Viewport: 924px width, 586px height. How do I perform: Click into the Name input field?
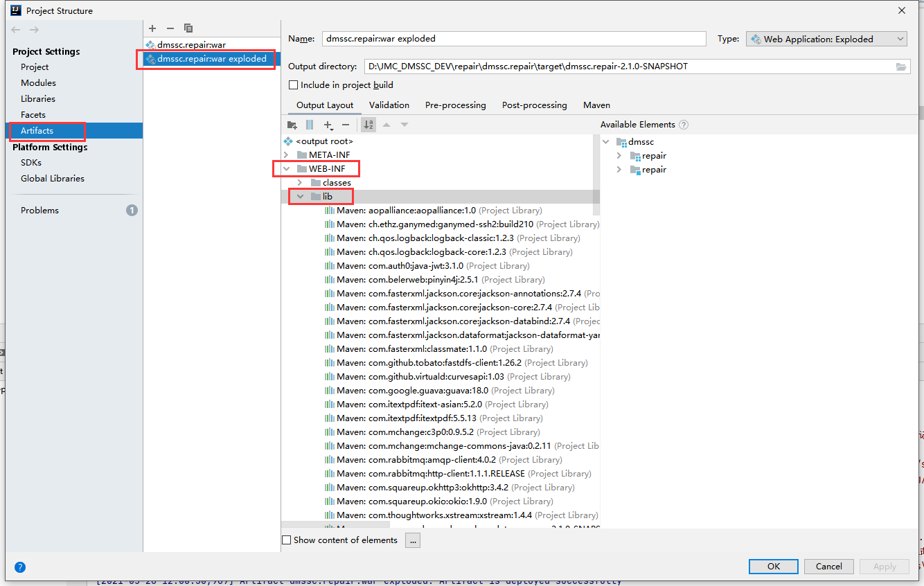pyautogui.click(x=514, y=39)
